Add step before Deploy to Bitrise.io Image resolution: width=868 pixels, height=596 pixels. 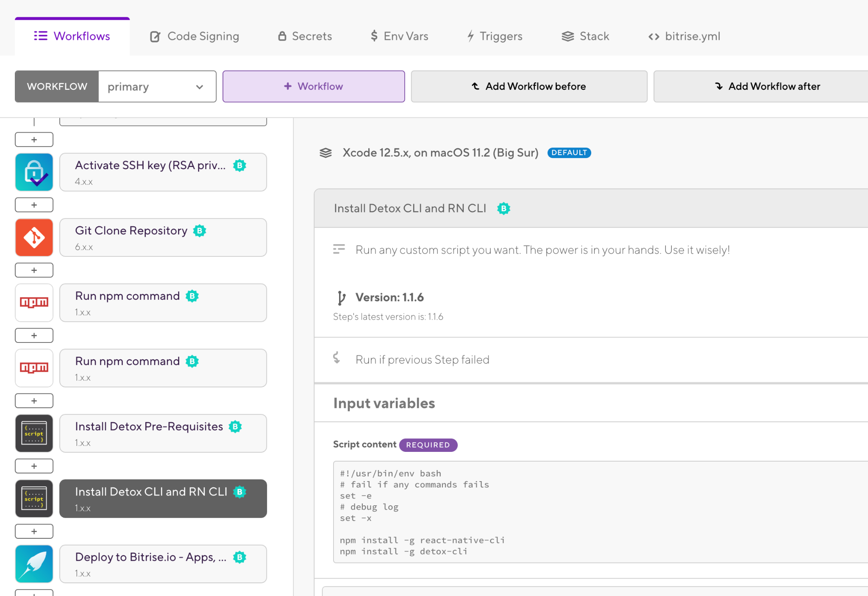pos(34,531)
